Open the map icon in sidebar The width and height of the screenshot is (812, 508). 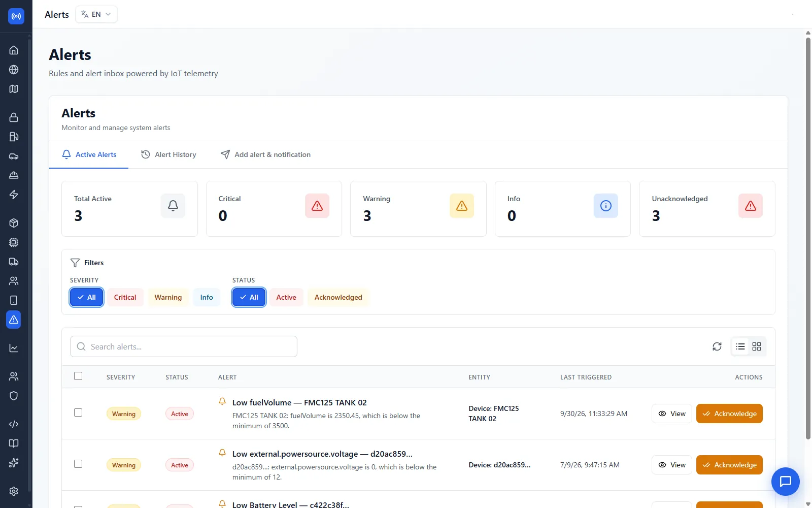click(x=14, y=89)
